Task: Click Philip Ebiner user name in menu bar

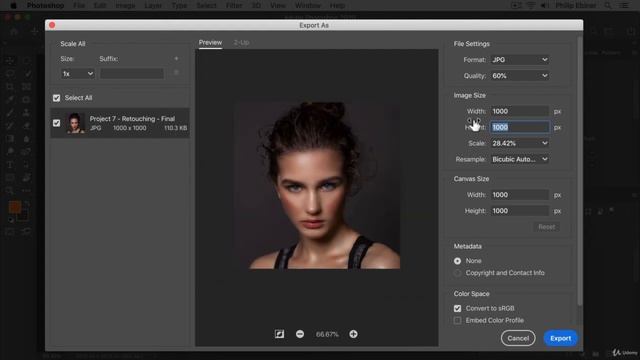Action: point(576,5)
